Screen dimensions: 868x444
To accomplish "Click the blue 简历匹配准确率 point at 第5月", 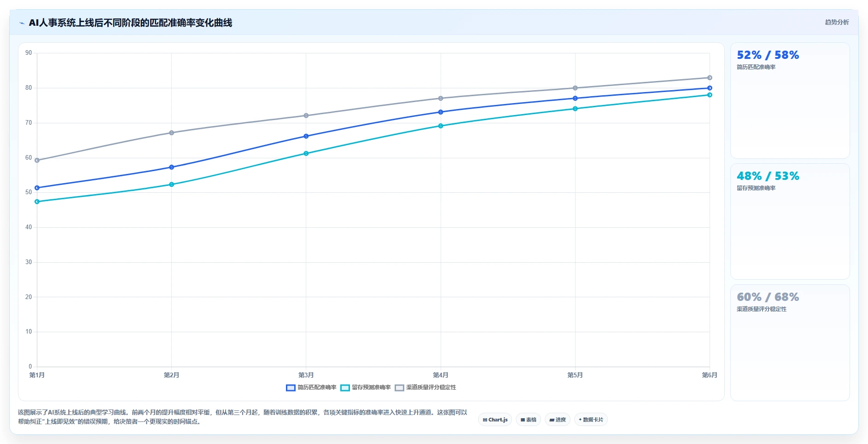I will click(575, 98).
